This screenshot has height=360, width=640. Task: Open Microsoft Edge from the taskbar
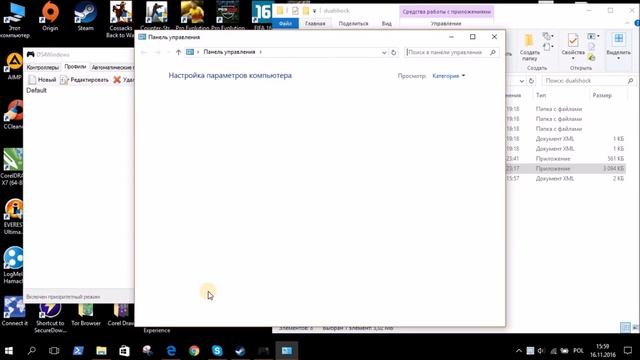click(171, 351)
